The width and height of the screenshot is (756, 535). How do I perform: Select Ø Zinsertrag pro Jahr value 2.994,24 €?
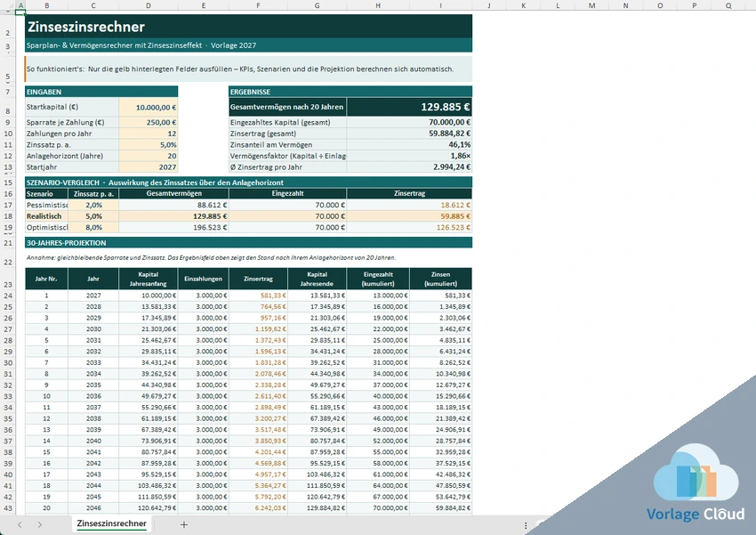[409, 167]
